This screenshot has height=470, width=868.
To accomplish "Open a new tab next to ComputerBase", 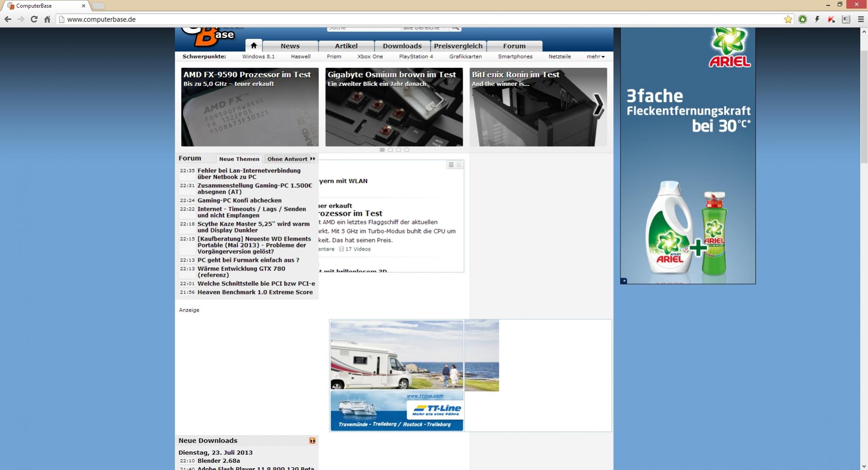I will (x=98, y=6).
